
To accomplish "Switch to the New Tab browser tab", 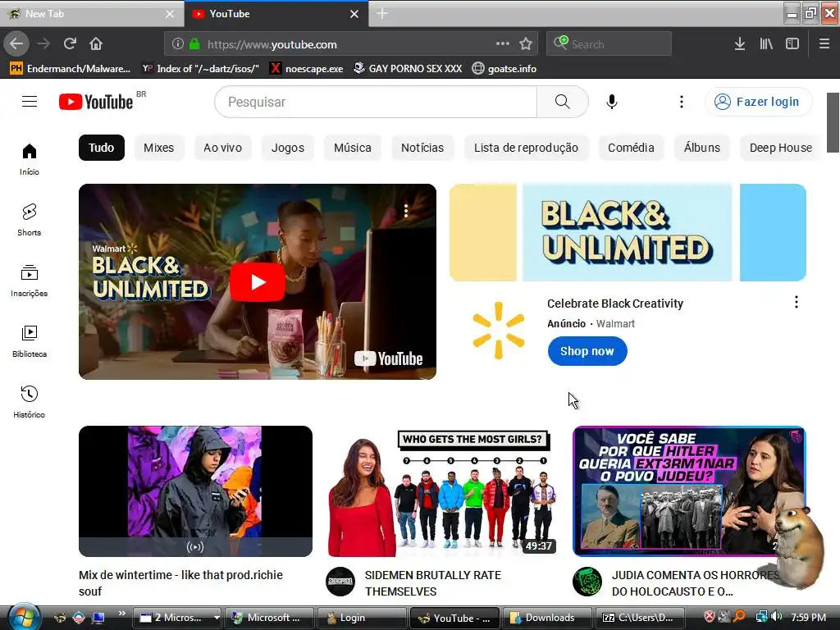I will [x=91, y=14].
